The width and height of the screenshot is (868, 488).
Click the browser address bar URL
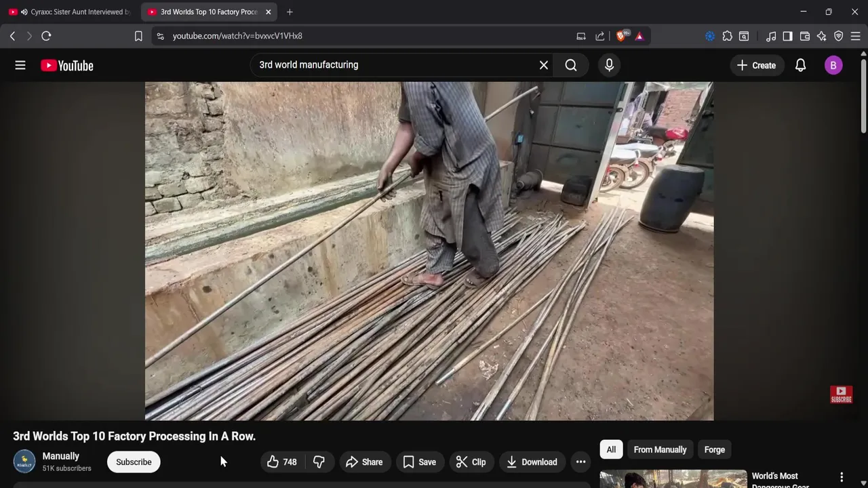point(237,36)
